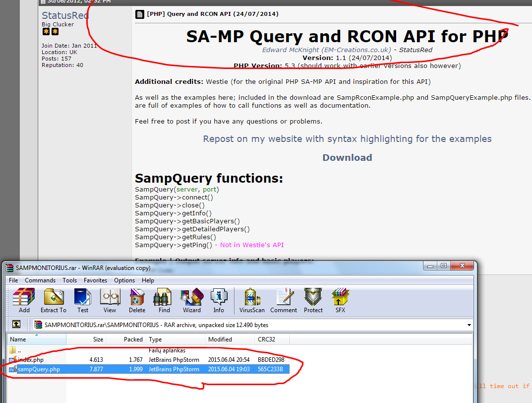Image resolution: width=532 pixels, height=403 pixels.
Task: Open Edward McKnight EM-Creations link
Action: click(326, 50)
